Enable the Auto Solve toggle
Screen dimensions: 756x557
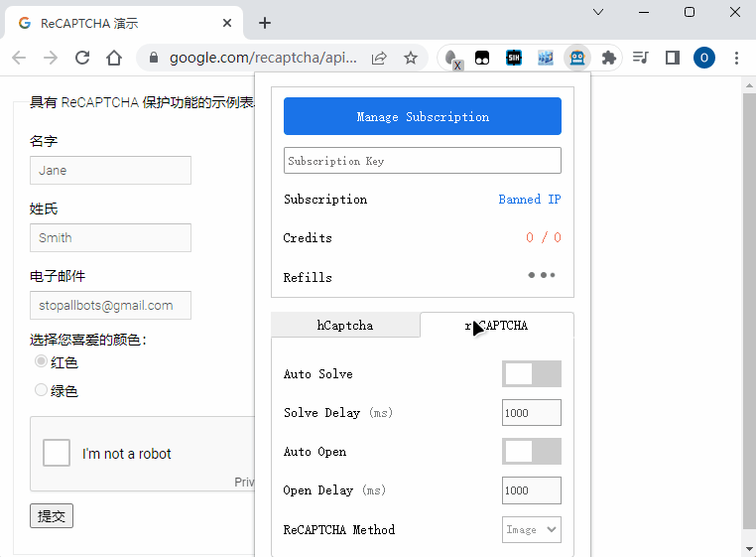pos(532,373)
